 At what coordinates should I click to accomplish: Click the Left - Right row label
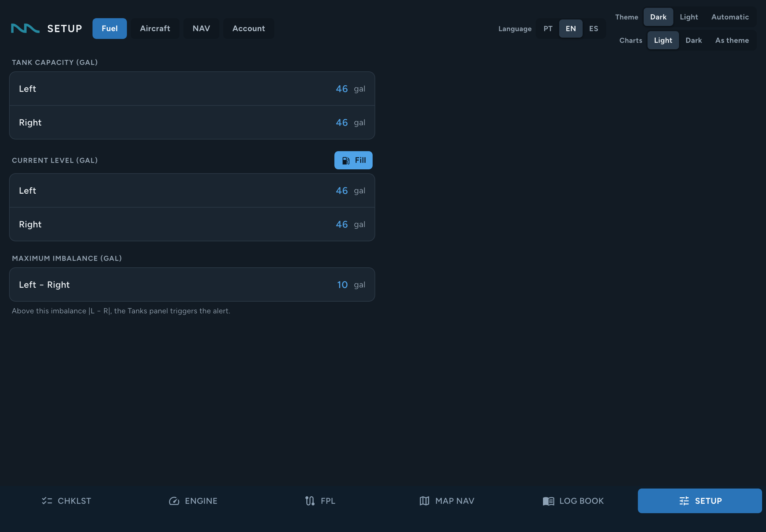pos(44,284)
